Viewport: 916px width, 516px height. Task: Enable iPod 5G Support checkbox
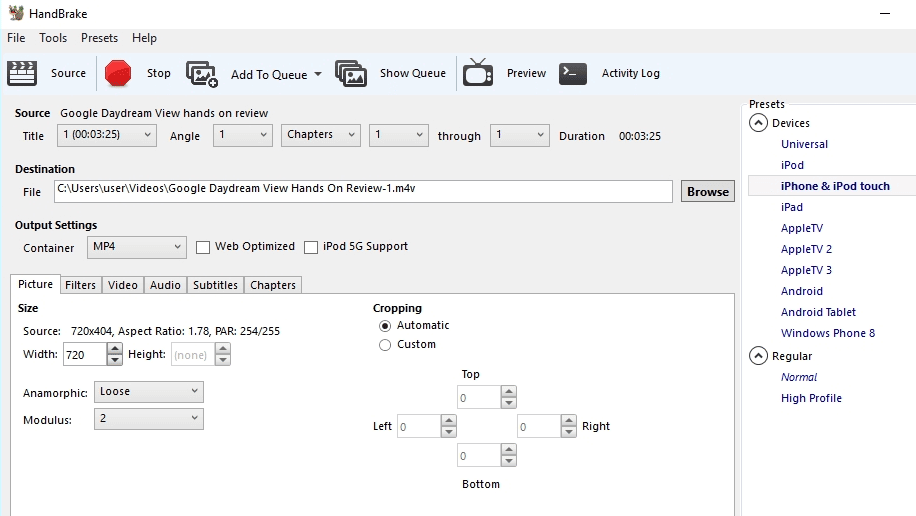click(311, 247)
